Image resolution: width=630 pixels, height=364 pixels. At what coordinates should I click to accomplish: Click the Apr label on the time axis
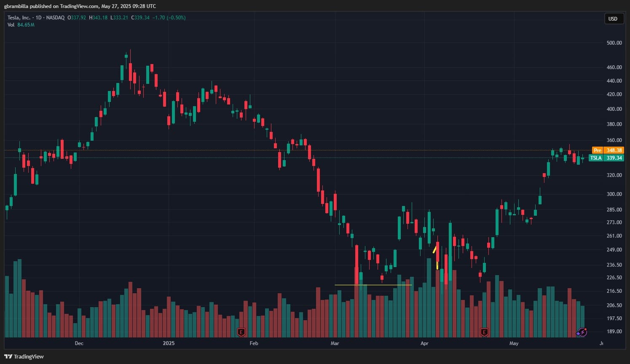pos(424,343)
